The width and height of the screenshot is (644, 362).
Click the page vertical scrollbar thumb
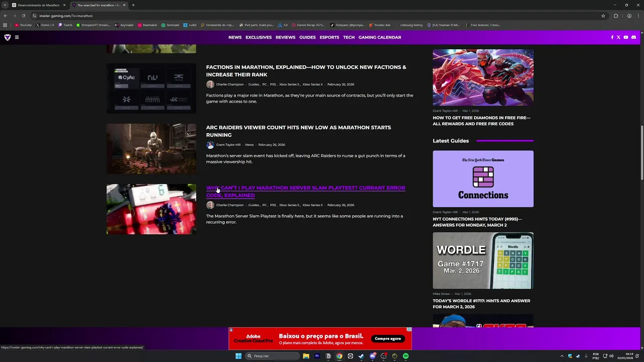coord(641,153)
